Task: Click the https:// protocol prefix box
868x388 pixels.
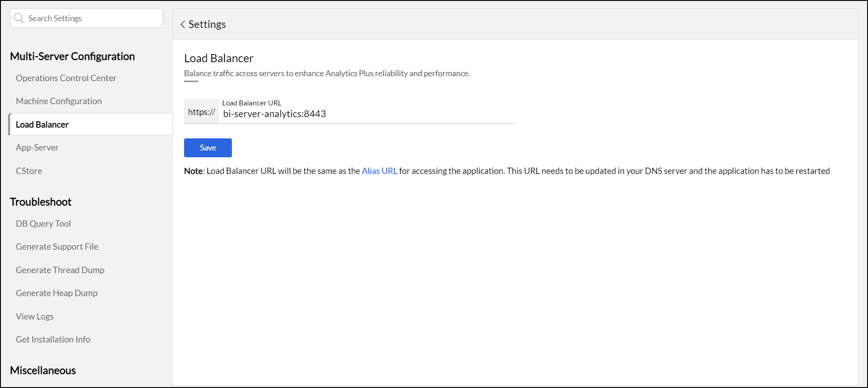Action: pos(202,112)
